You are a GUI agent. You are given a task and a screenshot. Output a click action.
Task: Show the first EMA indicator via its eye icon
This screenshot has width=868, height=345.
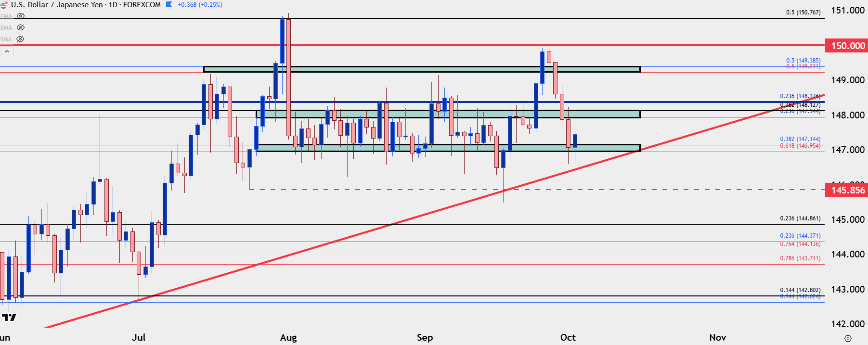tap(21, 16)
